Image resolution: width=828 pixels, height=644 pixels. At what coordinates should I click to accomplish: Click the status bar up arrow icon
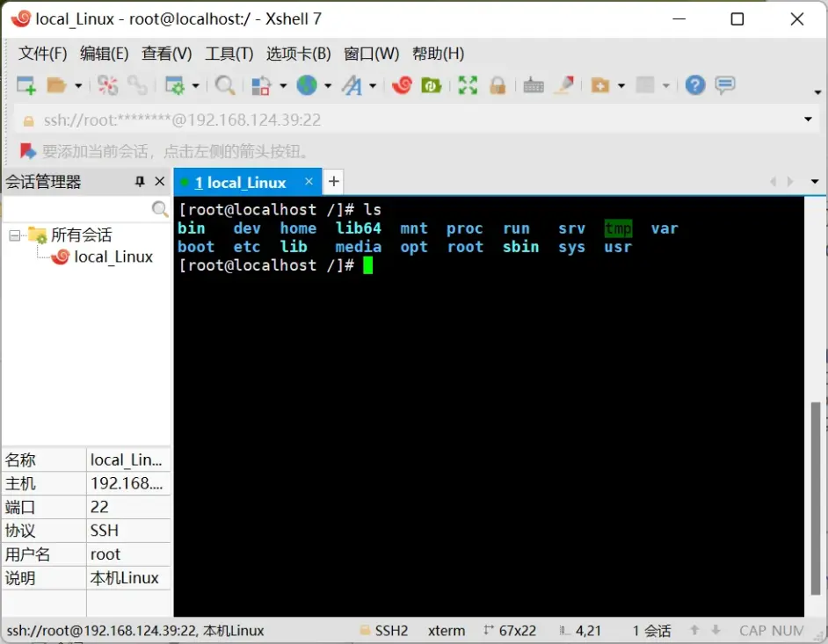694,630
